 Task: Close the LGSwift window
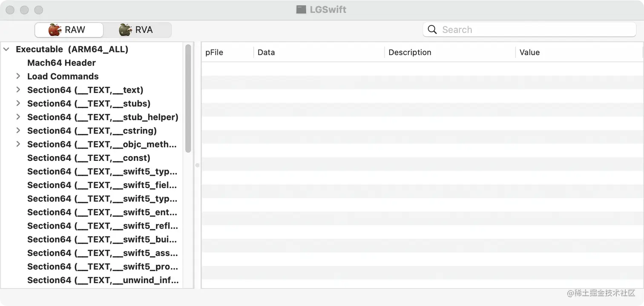tap(10, 10)
